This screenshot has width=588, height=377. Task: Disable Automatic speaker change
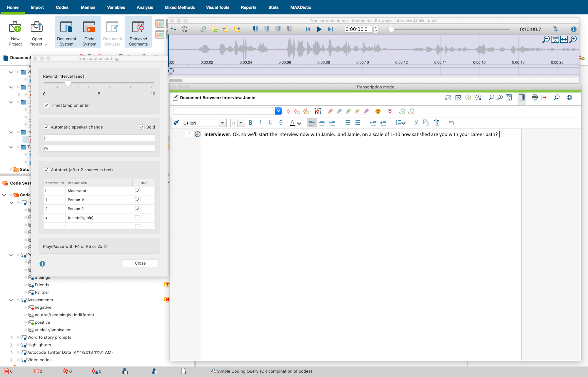(46, 127)
